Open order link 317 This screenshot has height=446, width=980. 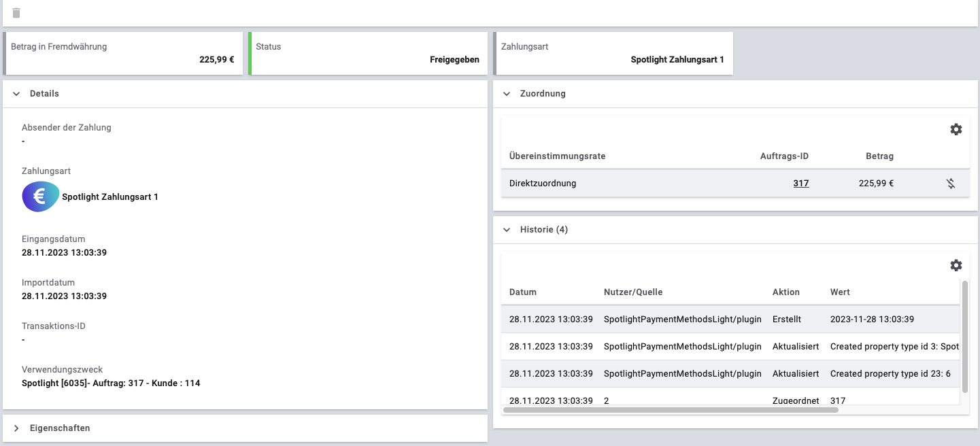coord(801,183)
